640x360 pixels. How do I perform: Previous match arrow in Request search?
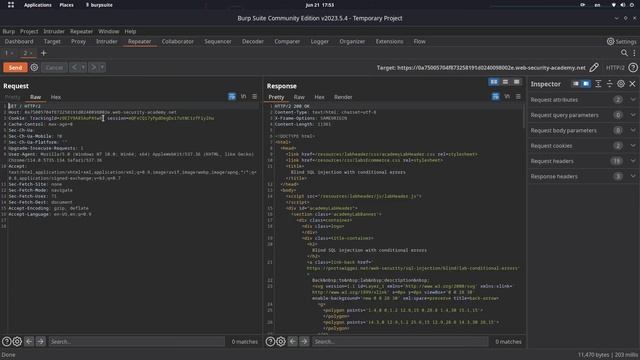[29, 341]
